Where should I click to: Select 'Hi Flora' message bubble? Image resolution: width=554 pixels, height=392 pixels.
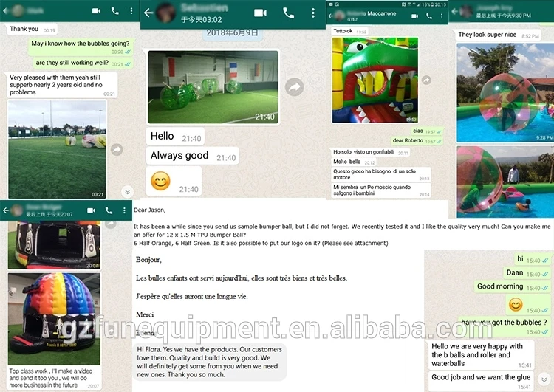(x=210, y=362)
